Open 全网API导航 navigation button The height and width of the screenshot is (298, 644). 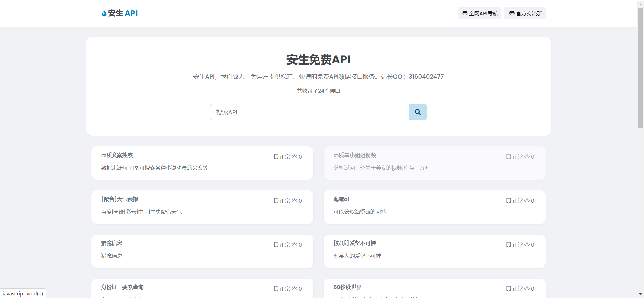[479, 13]
